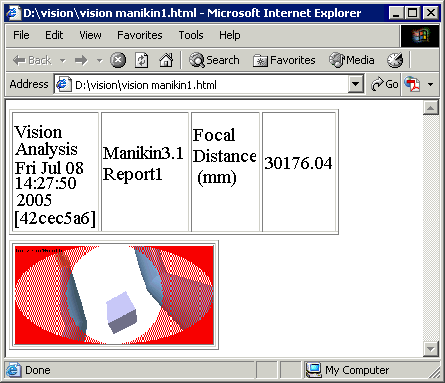445x383 pixels.
Task: Click the Back navigation arrow
Action: 32,60
